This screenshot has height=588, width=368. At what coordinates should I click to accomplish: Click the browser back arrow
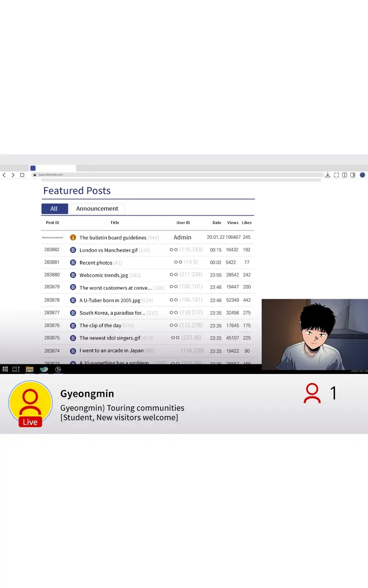pyautogui.click(x=4, y=175)
